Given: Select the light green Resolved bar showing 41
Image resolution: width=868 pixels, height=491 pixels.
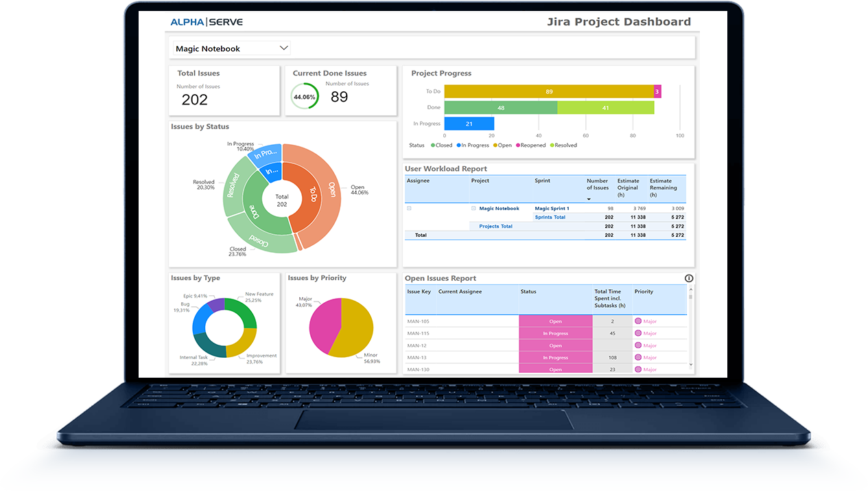Looking at the screenshot, I should coord(606,107).
